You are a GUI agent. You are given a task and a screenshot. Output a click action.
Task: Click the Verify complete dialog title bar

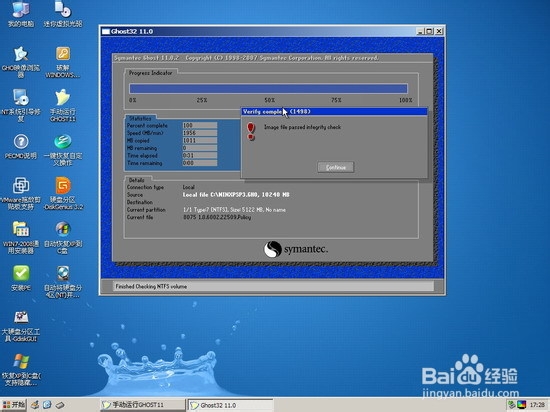pos(334,112)
